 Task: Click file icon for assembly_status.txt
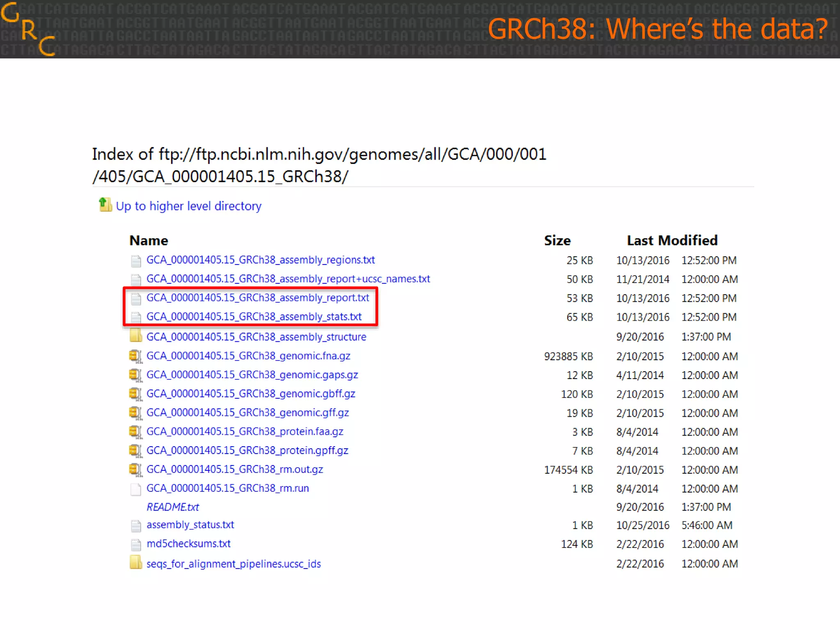136,525
